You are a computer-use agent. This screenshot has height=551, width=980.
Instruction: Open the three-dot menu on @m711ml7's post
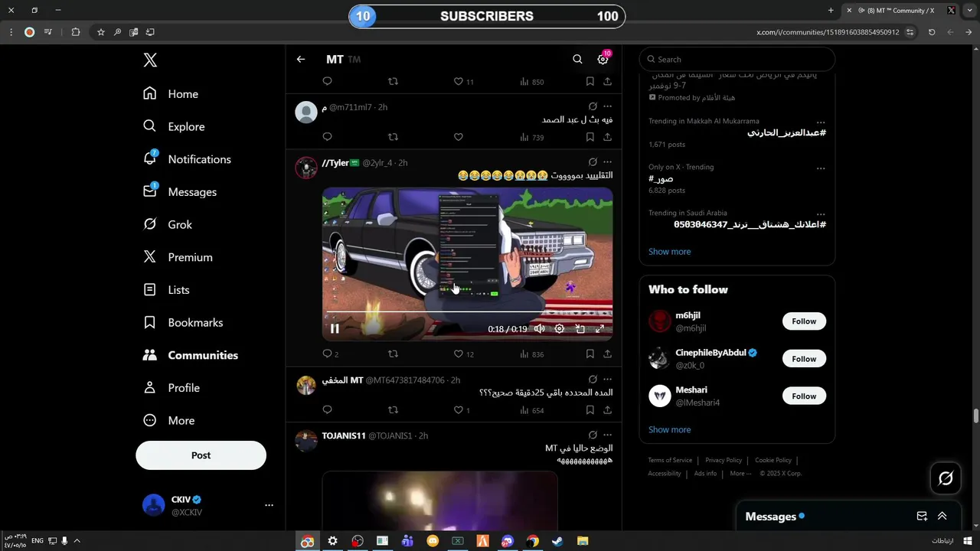(x=607, y=106)
